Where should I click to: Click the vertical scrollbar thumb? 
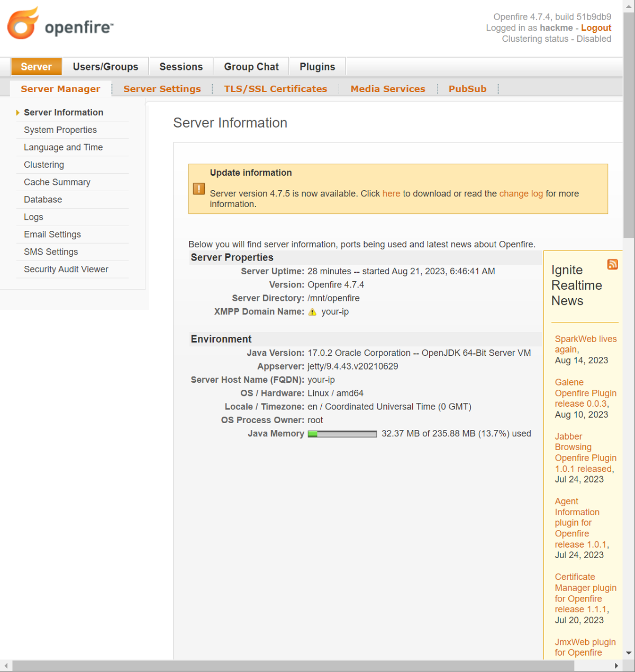point(629,125)
